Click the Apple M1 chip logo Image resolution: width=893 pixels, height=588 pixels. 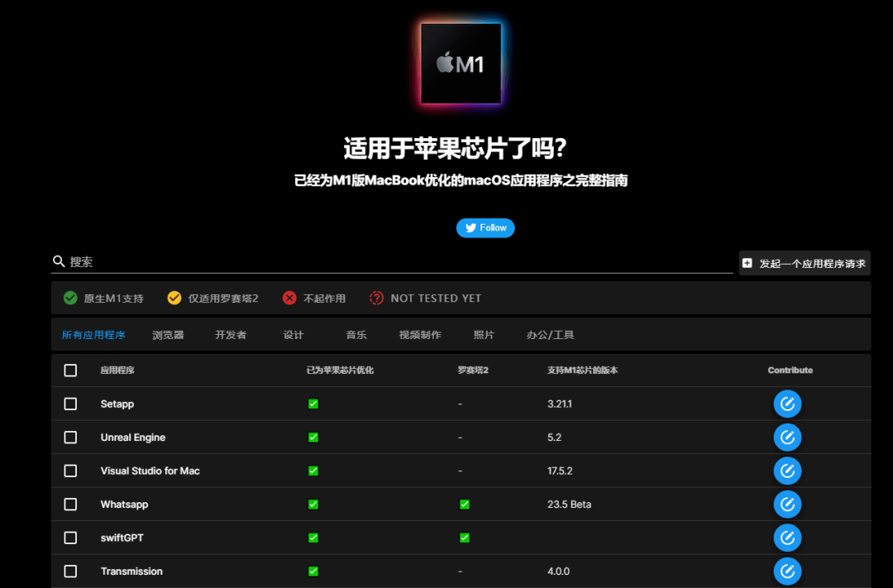[461, 64]
